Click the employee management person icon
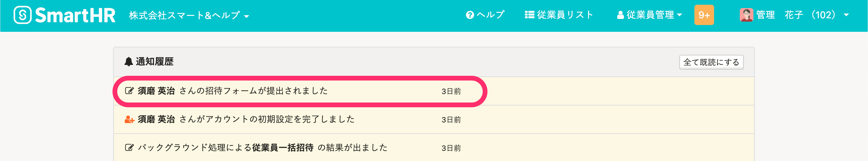The image size is (868, 161). click(x=620, y=15)
